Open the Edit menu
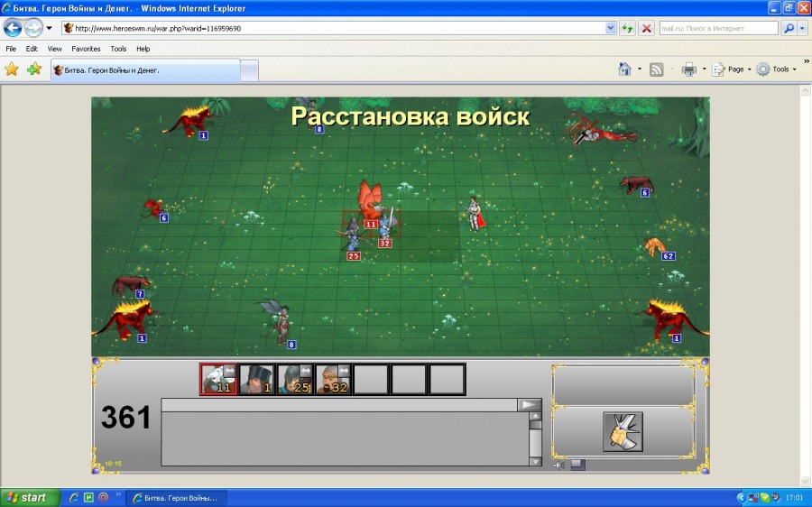 tap(32, 49)
